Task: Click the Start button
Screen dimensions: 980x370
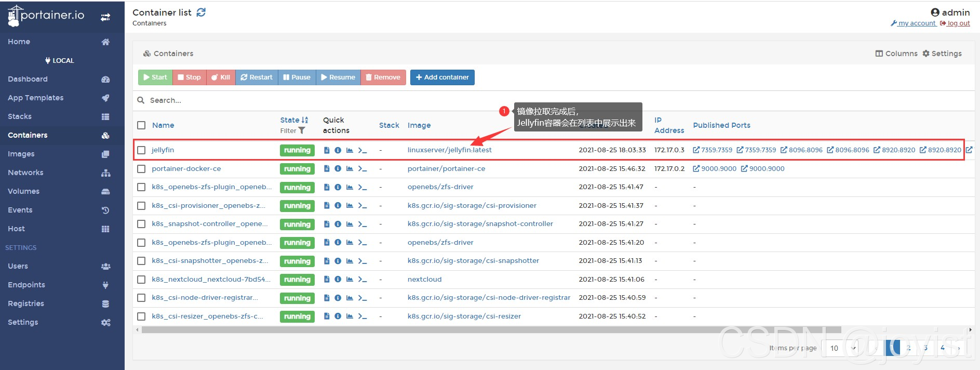Action: (155, 77)
